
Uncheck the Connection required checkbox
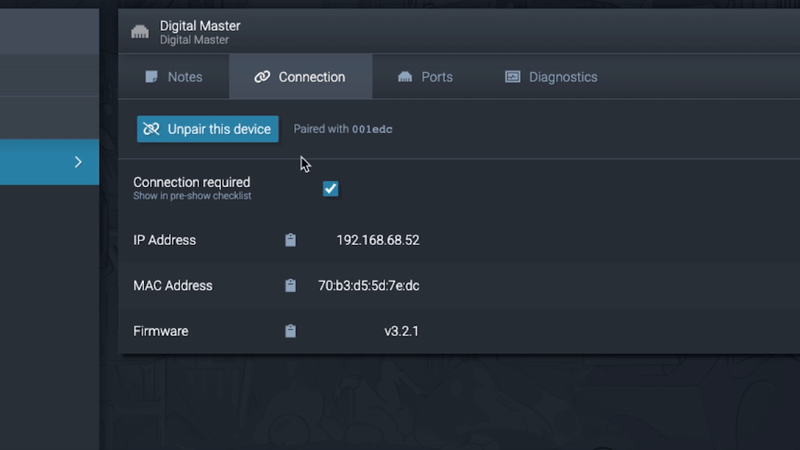(330, 189)
